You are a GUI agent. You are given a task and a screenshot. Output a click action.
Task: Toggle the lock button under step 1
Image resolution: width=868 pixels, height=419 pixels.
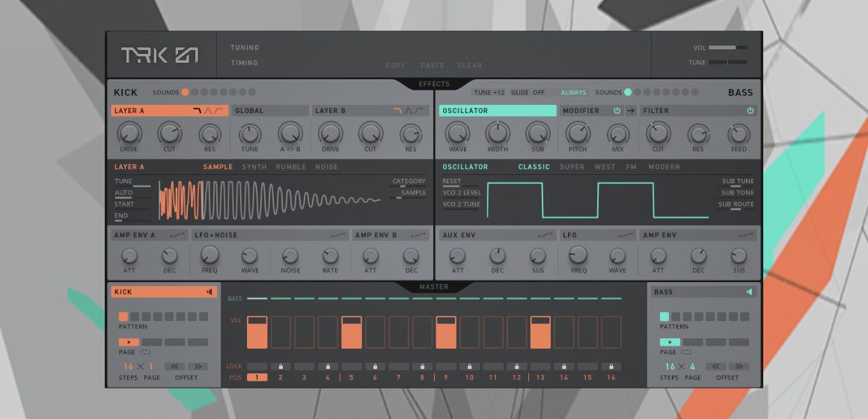[257, 367]
